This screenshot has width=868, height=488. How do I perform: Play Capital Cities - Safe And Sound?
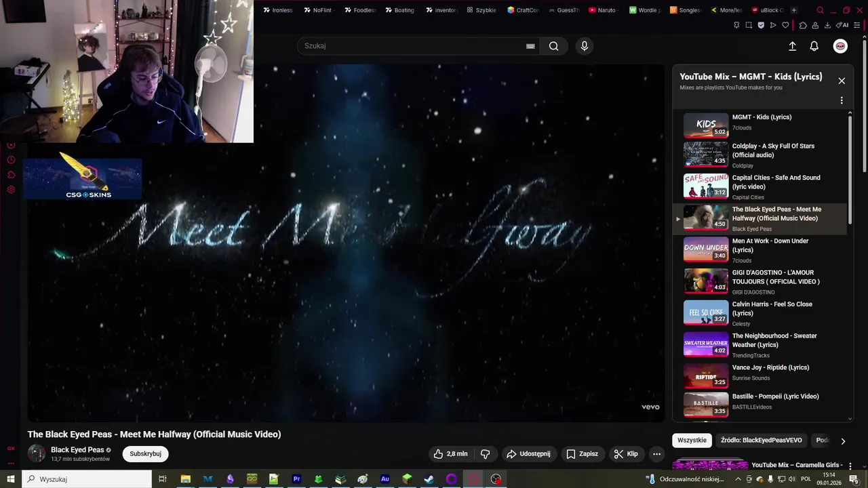[759, 187]
